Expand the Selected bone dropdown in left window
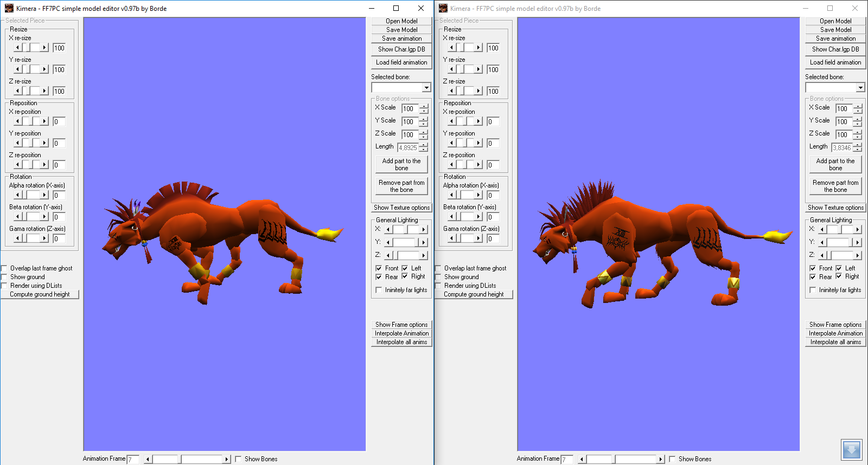This screenshot has height=465, width=868. 426,88
